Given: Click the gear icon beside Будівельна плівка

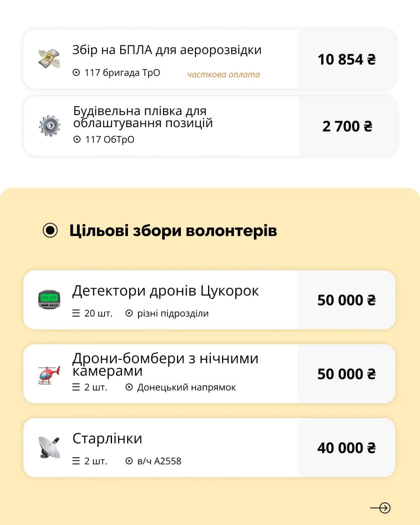Looking at the screenshot, I should pos(50,126).
